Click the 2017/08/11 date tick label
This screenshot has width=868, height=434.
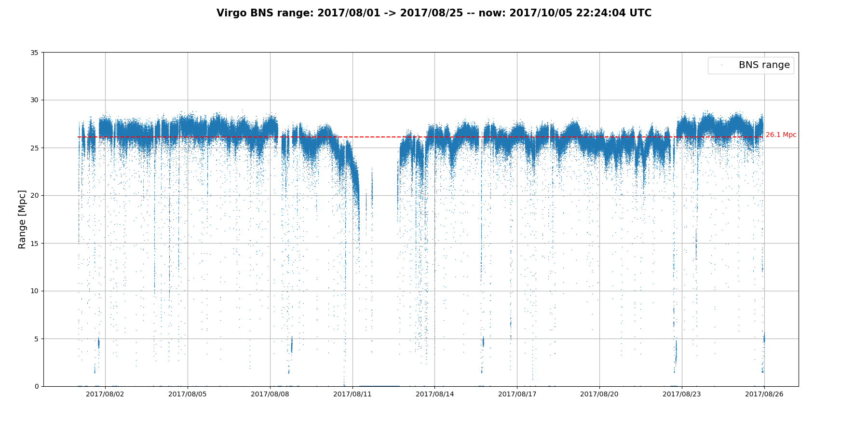pos(353,394)
